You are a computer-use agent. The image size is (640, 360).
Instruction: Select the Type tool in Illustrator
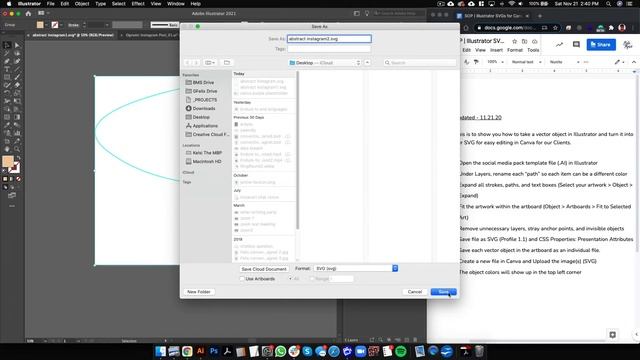7,69
